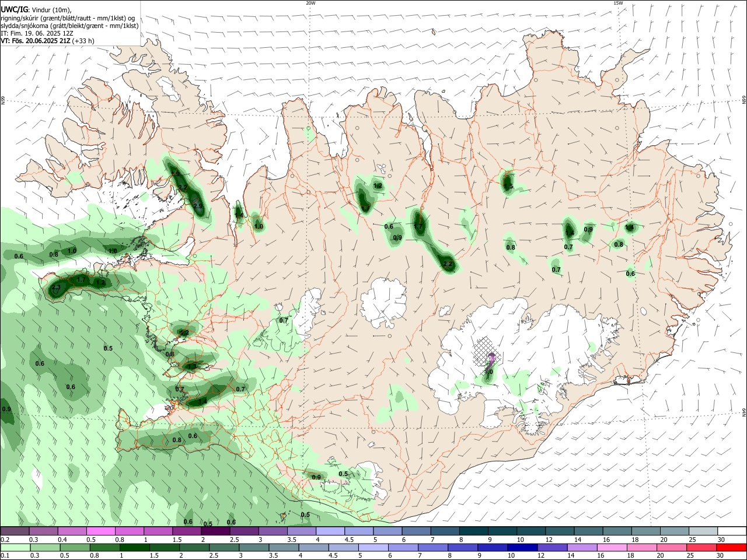Click the 64N latitude label on right edge
Viewport: 747px width, 560px height.
point(744,412)
